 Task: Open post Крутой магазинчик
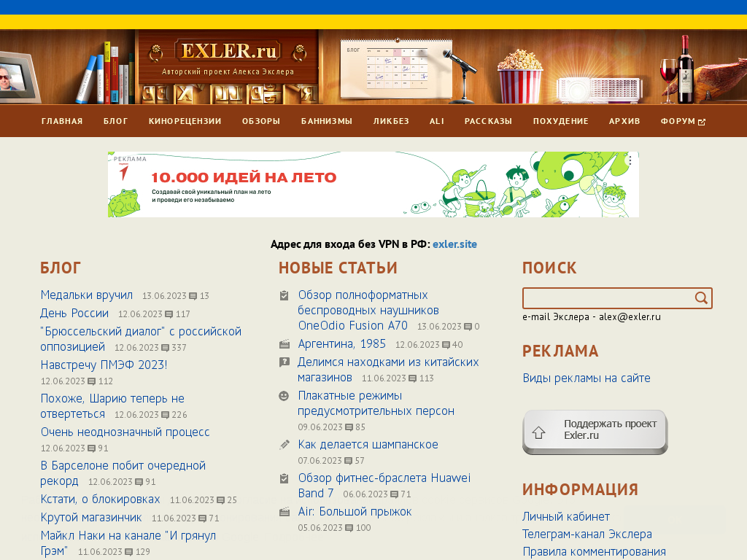91,517
